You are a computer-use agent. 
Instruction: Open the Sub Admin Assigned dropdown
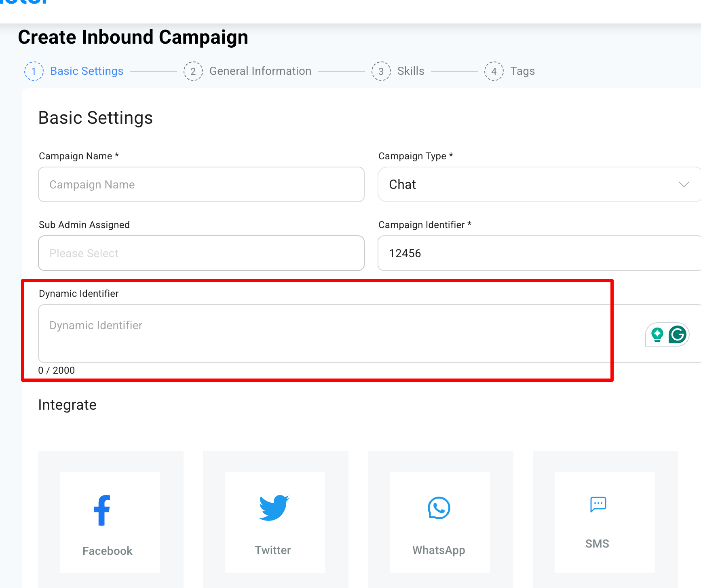click(201, 253)
